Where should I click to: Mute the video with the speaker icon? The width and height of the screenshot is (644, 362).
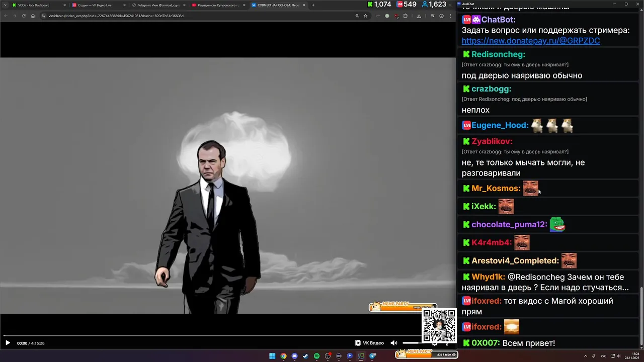point(394,343)
